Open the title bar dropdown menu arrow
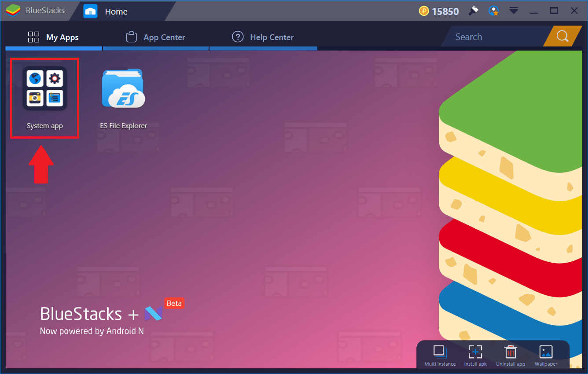The width and height of the screenshot is (588, 374). [x=514, y=11]
